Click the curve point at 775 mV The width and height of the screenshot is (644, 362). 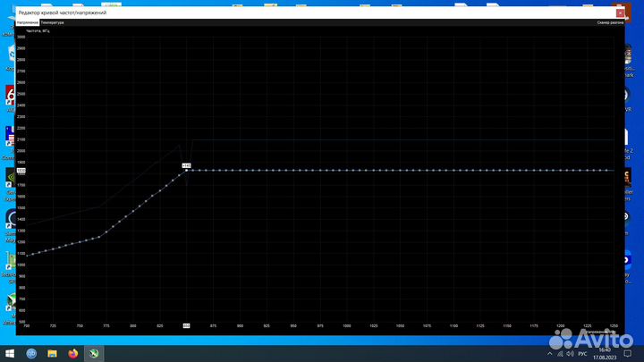click(x=106, y=232)
